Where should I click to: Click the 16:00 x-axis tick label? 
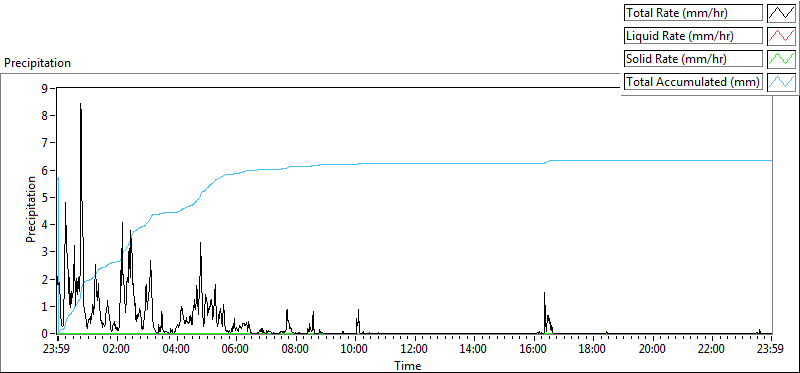click(534, 350)
